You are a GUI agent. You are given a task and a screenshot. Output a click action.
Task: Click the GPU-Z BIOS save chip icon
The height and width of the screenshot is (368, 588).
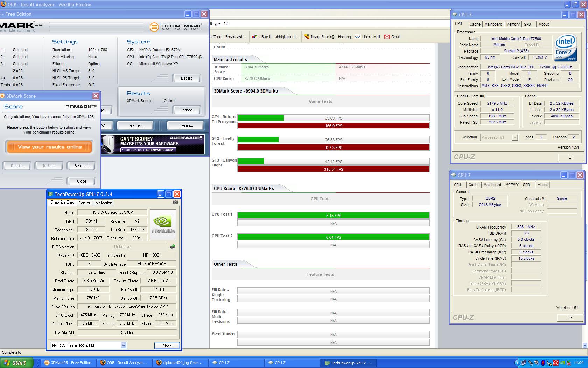coord(173,247)
